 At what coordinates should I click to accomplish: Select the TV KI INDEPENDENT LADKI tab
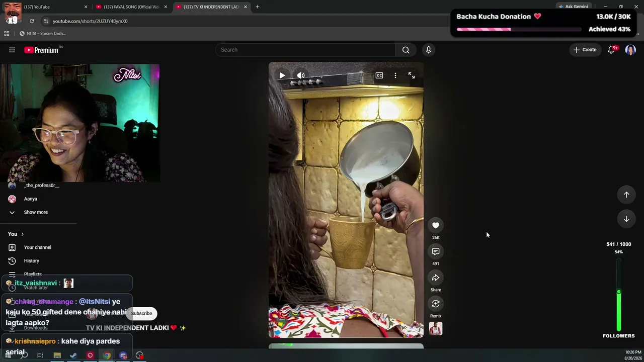210,7
